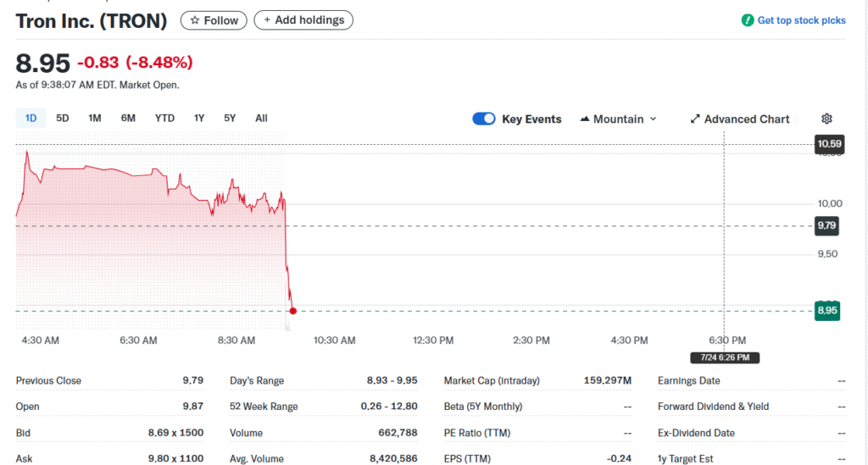This screenshot has width=868, height=465.
Task: Toggle the Key Events switch
Action: (484, 119)
